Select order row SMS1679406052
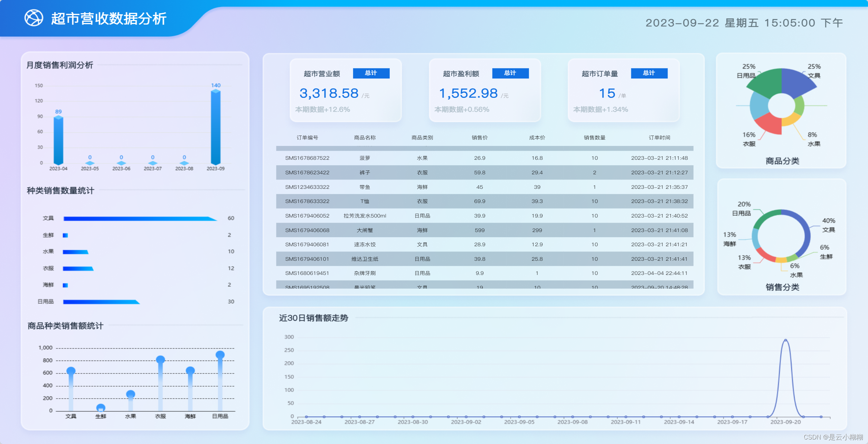 [484, 216]
